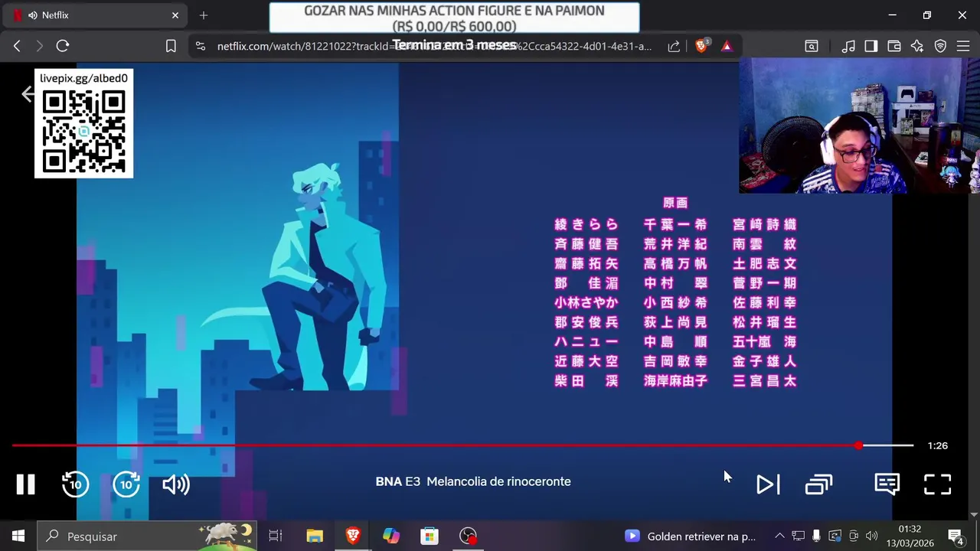This screenshot has height=551, width=980.
Task: Click the Netflix back arrow beside the QR code
Action: (28, 94)
